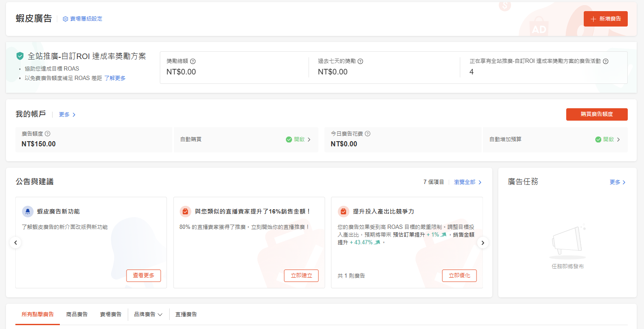Screen dimensions: 644x329
Task: Click the 廣告額度 NT$150.00 value
Action: (38, 144)
